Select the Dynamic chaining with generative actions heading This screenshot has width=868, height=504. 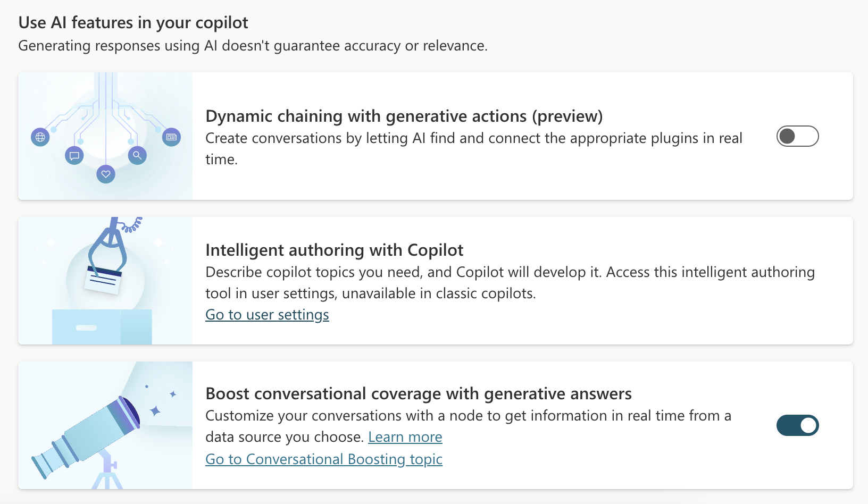click(404, 116)
